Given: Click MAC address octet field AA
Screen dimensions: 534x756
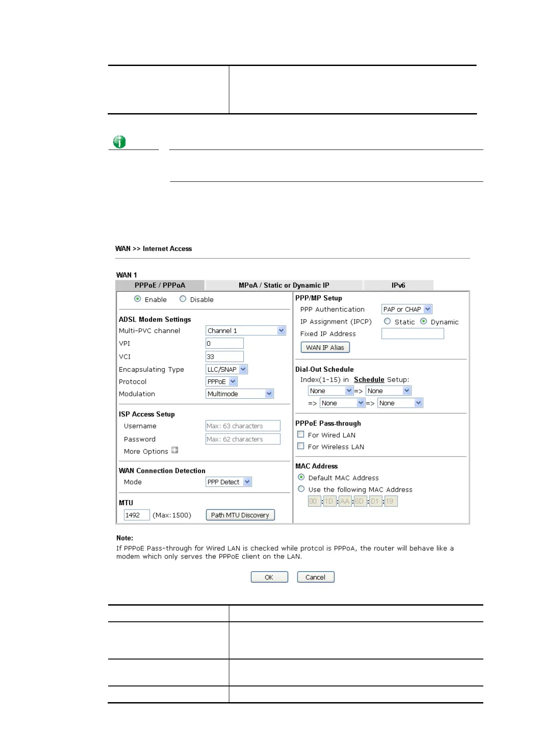Looking at the screenshot, I should pos(345,501).
